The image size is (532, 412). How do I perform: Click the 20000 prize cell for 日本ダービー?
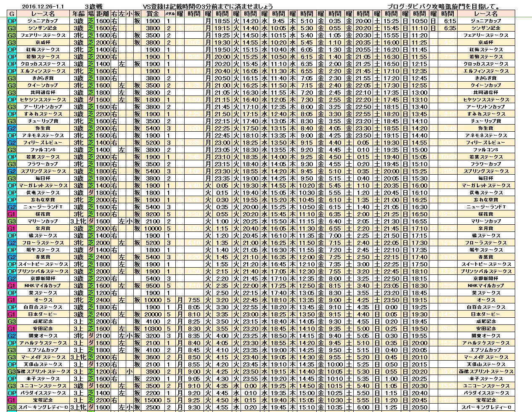click(153, 314)
